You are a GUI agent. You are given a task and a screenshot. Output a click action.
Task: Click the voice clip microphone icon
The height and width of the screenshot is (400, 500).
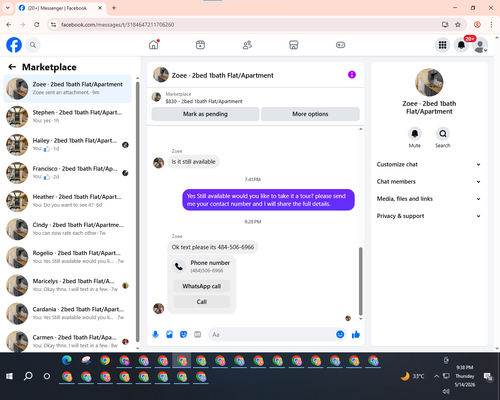[155, 334]
